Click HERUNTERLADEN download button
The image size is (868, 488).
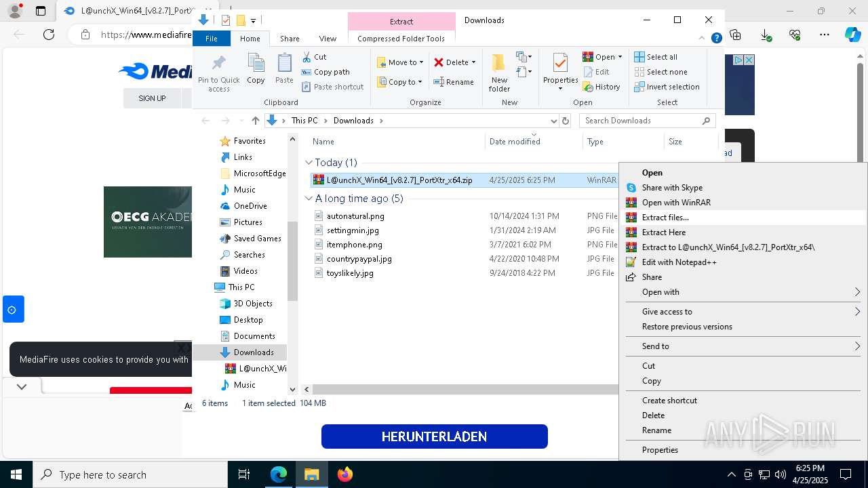pyautogui.click(x=434, y=436)
